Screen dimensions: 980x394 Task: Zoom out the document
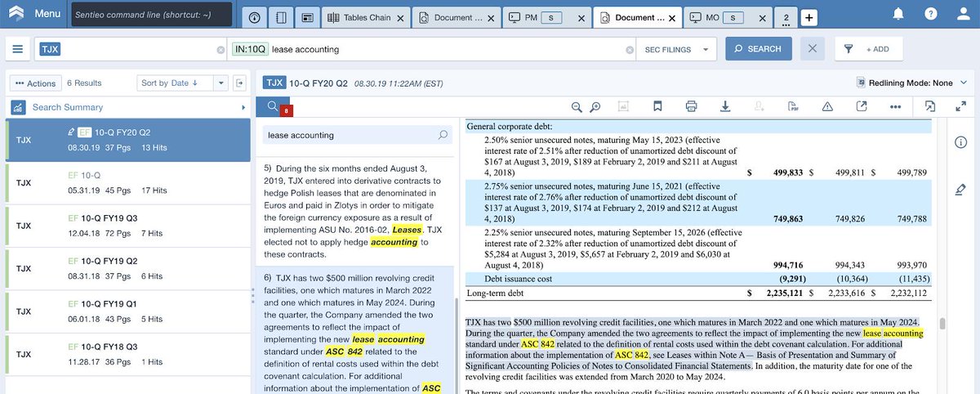point(577,106)
